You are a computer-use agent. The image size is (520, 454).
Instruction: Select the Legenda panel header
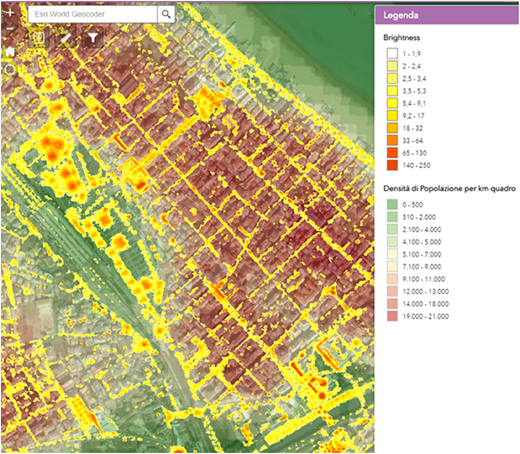click(x=447, y=15)
